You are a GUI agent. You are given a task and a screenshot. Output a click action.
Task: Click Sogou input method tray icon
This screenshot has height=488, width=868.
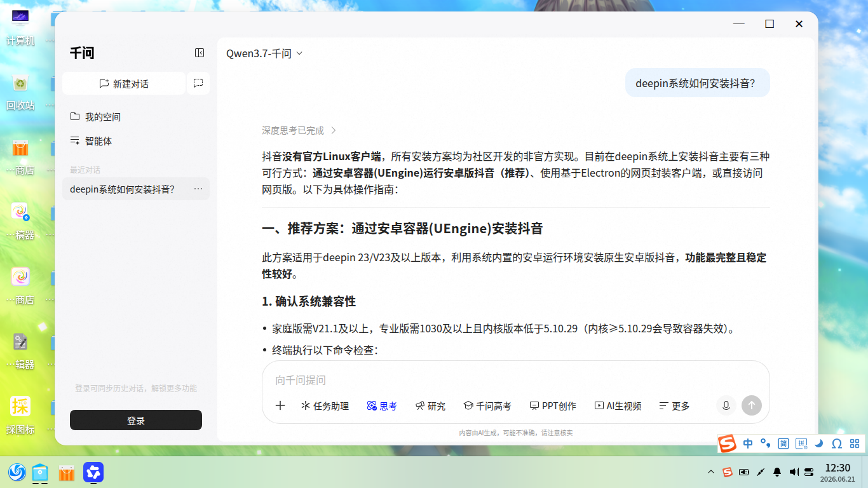728,472
